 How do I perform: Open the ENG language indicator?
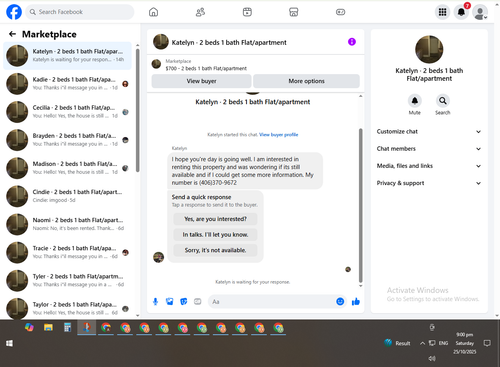point(443,343)
